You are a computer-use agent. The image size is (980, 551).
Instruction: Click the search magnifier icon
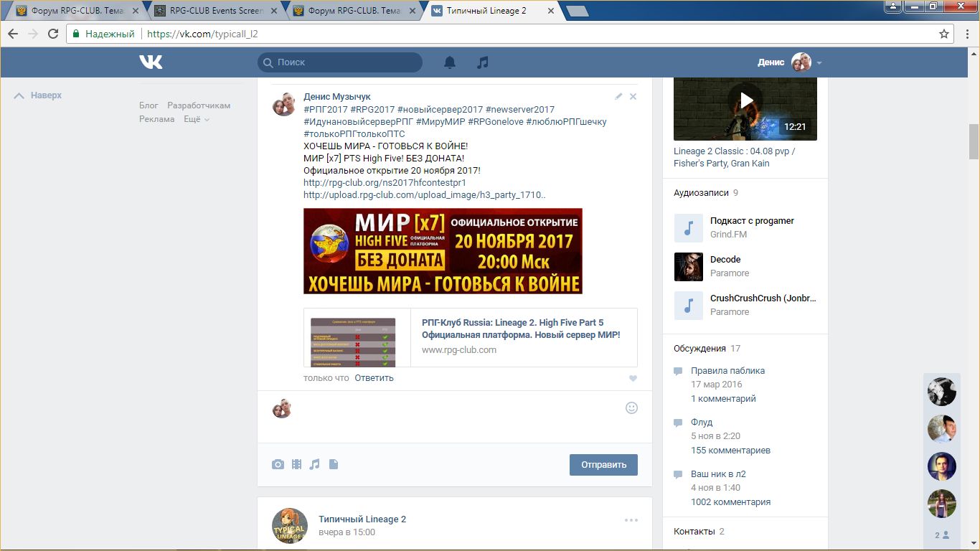(268, 62)
